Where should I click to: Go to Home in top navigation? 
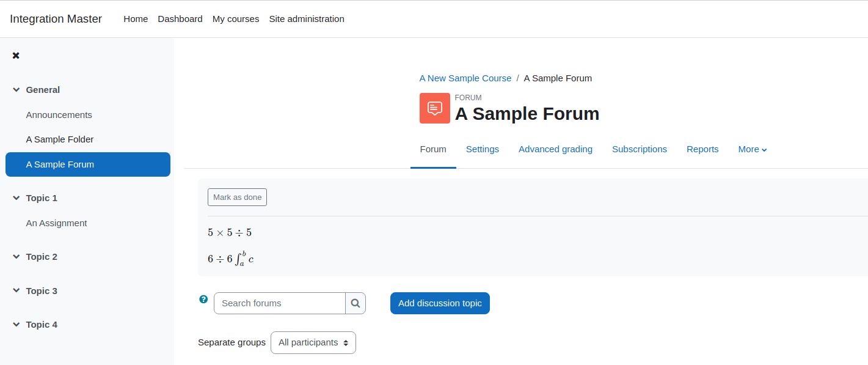click(x=136, y=19)
